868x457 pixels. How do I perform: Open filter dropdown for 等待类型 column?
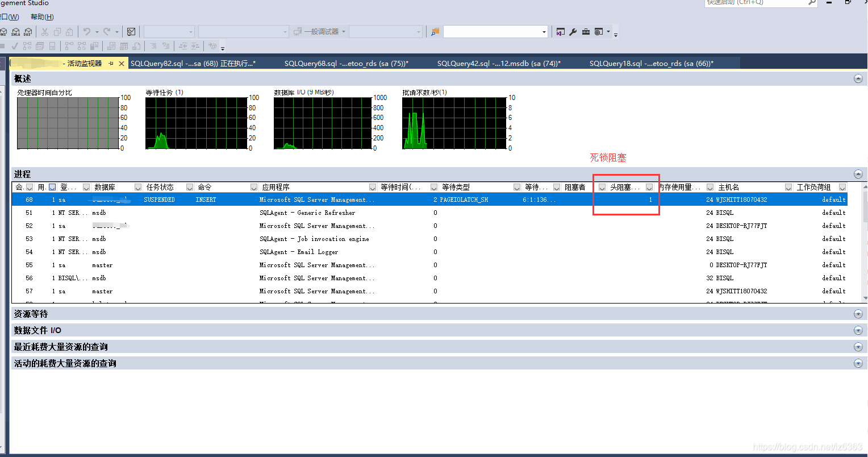tap(517, 187)
